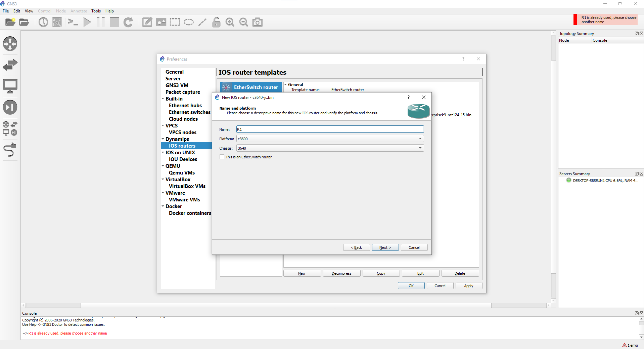This screenshot has height=349, width=644.
Task: Stop all nodes with the stop icon
Action: 114,22
